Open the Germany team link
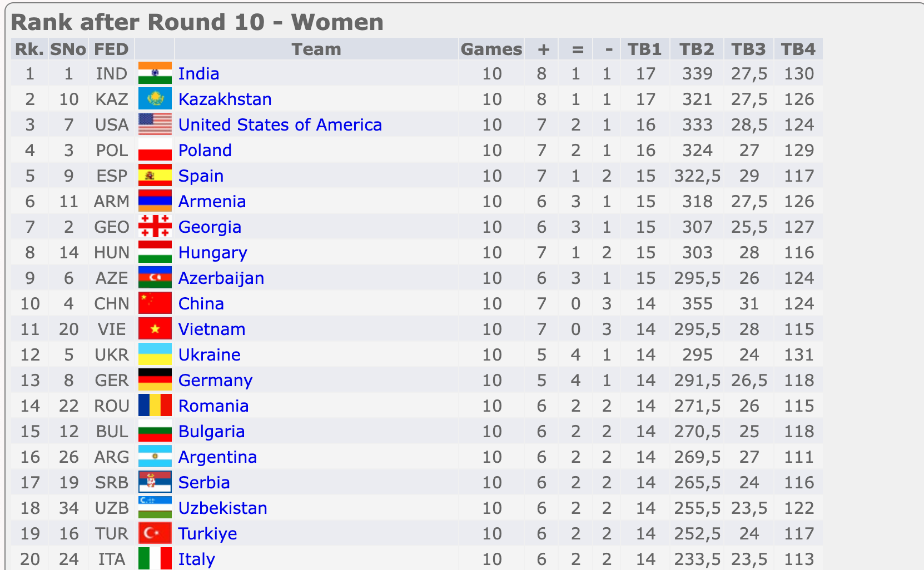Image resolution: width=924 pixels, height=570 pixels. tap(215, 381)
